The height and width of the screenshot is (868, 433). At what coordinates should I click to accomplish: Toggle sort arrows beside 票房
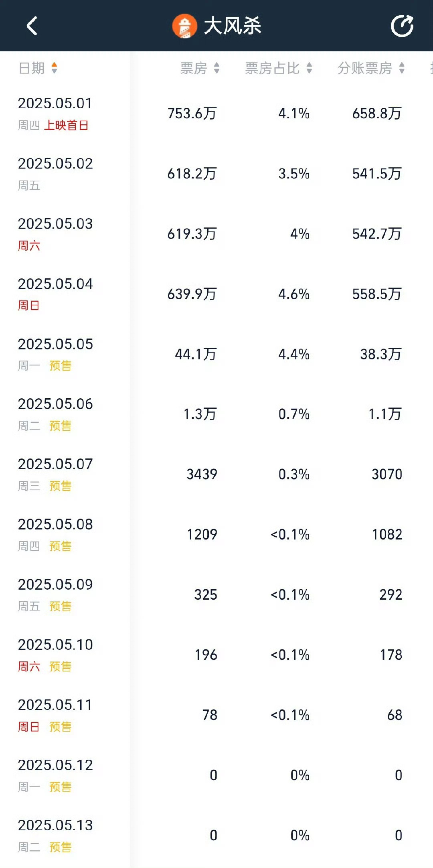click(216, 68)
